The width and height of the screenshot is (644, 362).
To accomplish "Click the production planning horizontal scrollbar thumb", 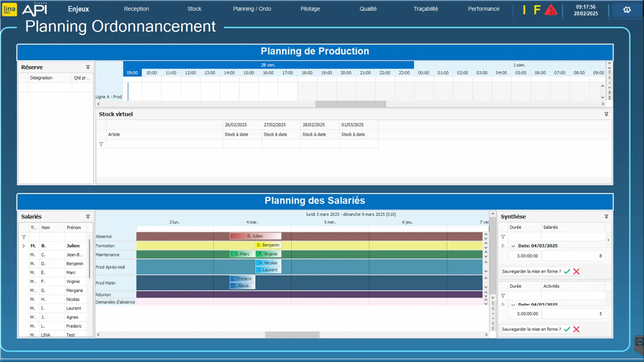I will pos(350,104).
